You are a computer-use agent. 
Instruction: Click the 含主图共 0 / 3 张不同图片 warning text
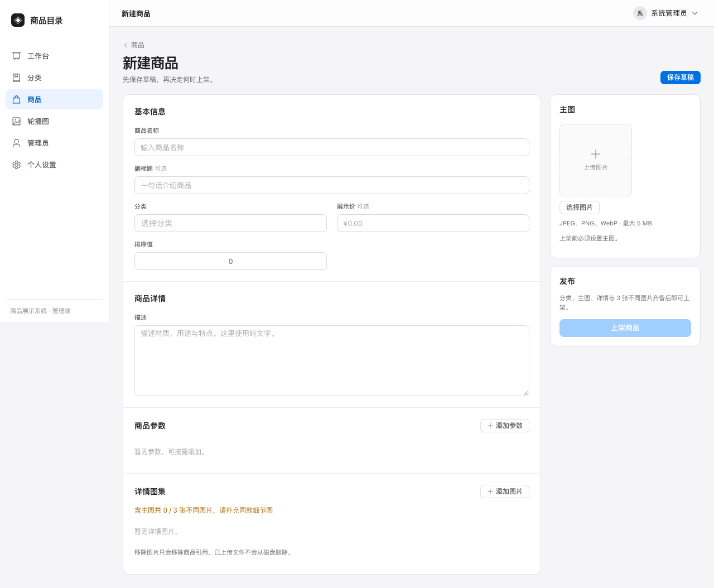click(x=204, y=510)
